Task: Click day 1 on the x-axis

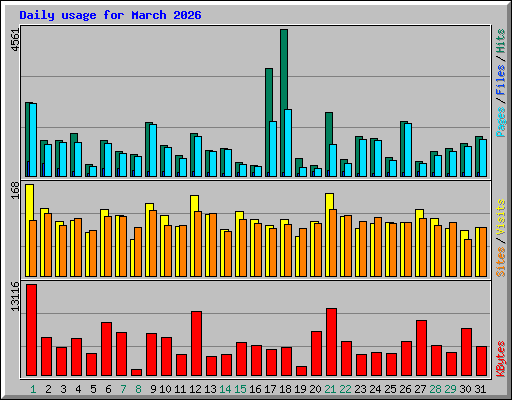Action: [x=33, y=389]
